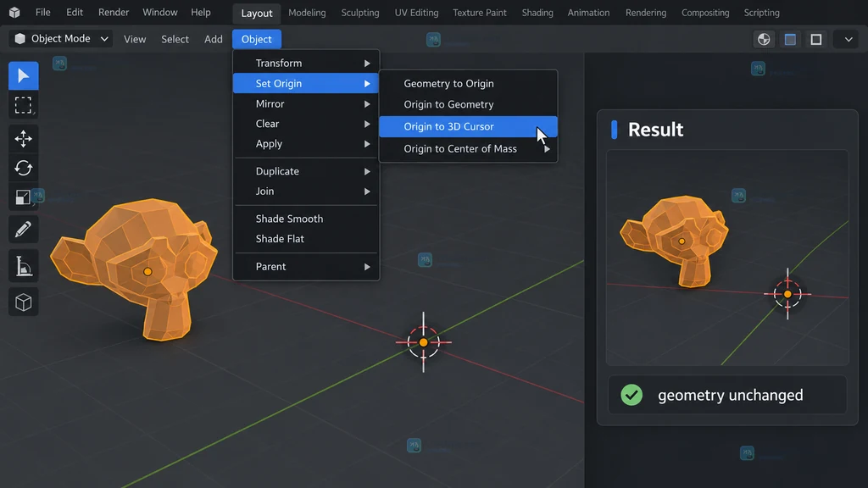Open the Edit menu

(x=75, y=12)
